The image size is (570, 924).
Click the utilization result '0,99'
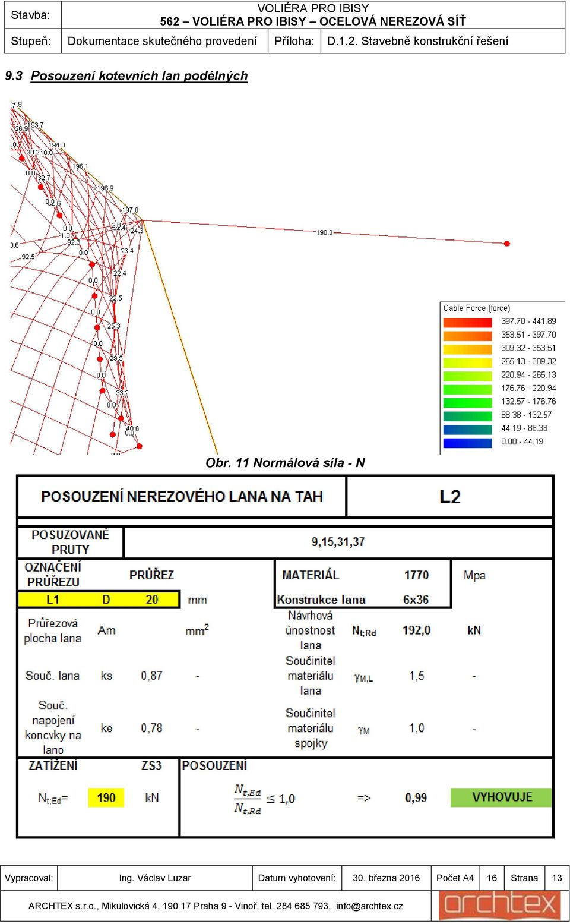(416, 797)
